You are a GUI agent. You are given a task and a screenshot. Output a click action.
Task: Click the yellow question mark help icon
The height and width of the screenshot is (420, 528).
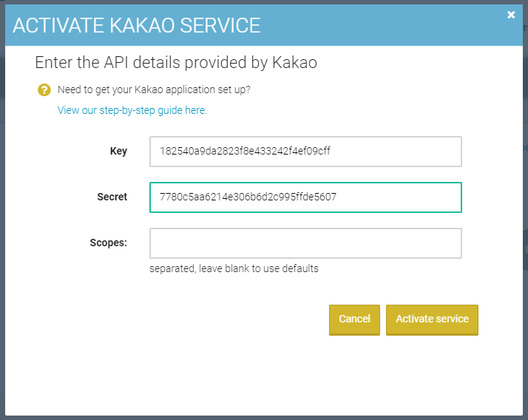pos(44,90)
